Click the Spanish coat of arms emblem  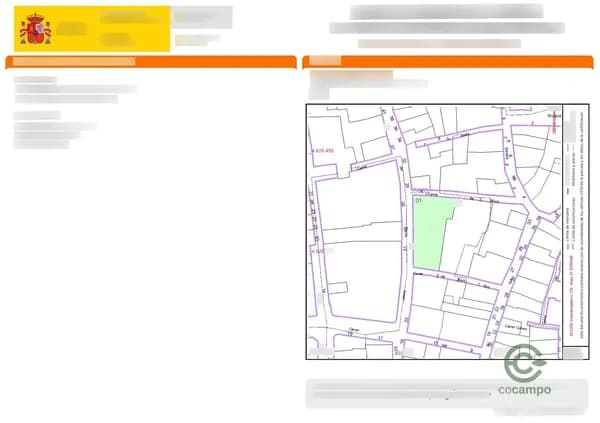35,30
